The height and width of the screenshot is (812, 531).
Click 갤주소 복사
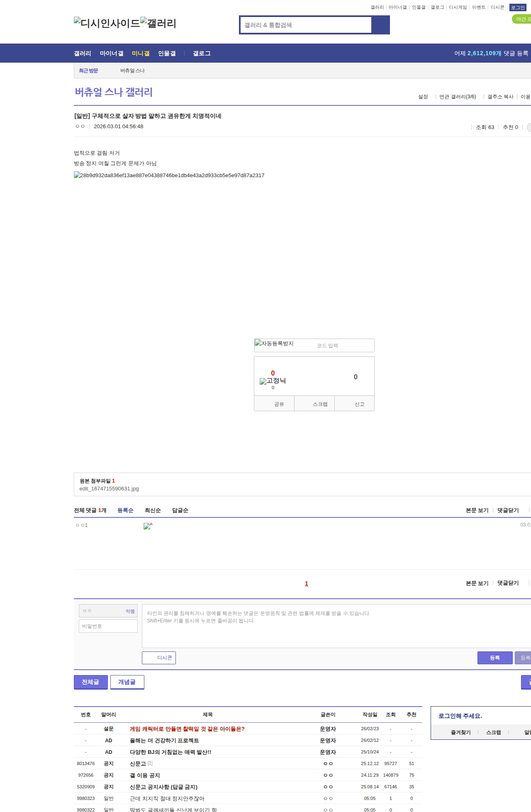pos(500,97)
